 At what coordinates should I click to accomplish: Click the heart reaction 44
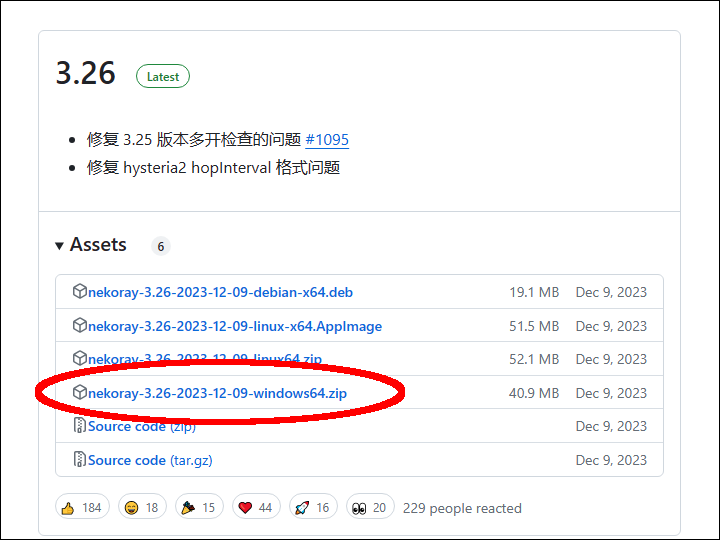(256, 507)
